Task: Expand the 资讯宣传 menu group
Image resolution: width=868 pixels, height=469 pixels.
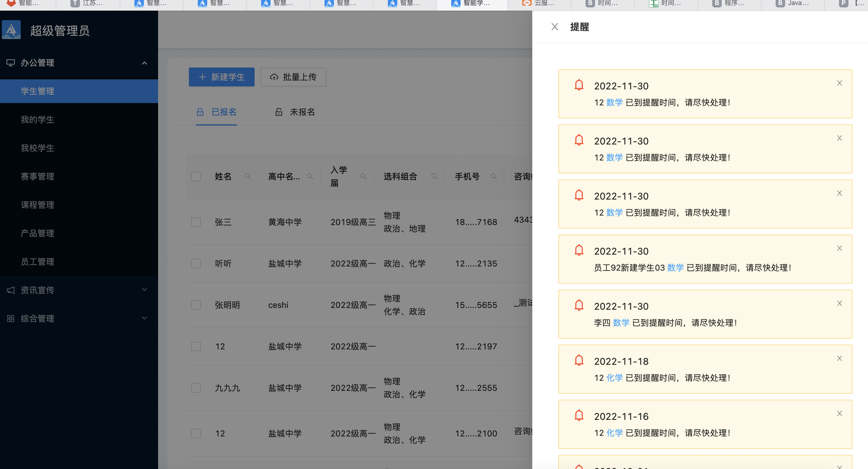Action: 144,290
